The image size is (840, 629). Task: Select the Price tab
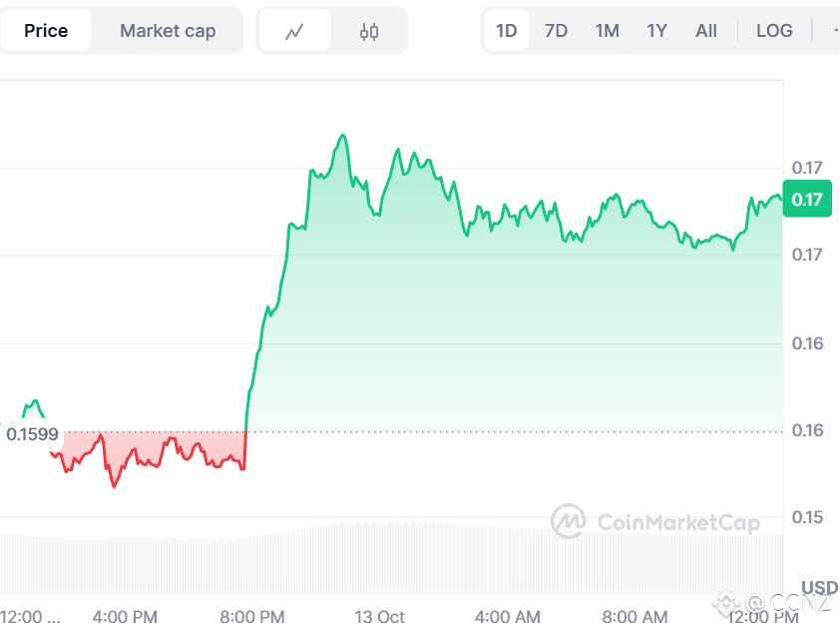pos(46,31)
